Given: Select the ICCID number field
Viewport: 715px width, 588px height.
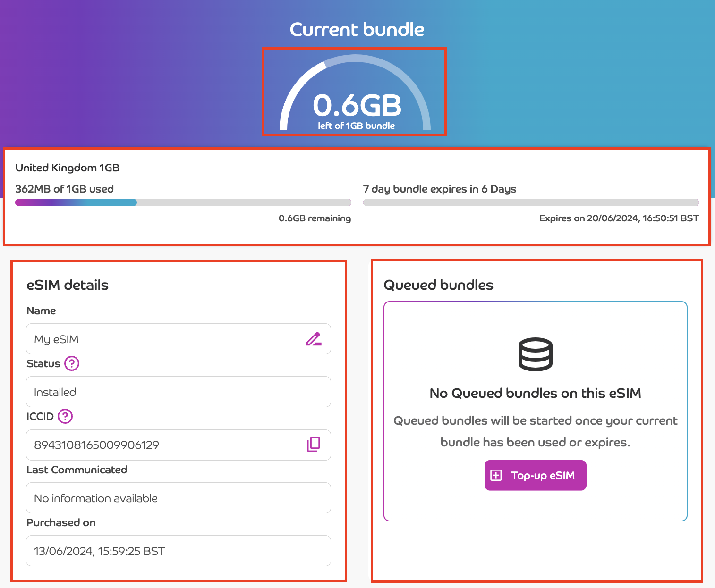Looking at the screenshot, I should tap(165, 445).
